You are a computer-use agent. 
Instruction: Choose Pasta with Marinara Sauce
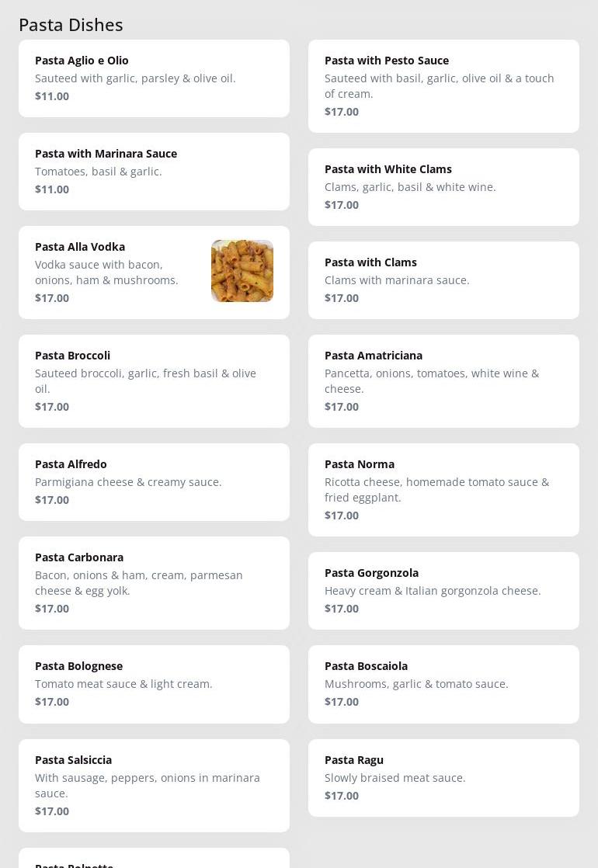tap(154, 172)
